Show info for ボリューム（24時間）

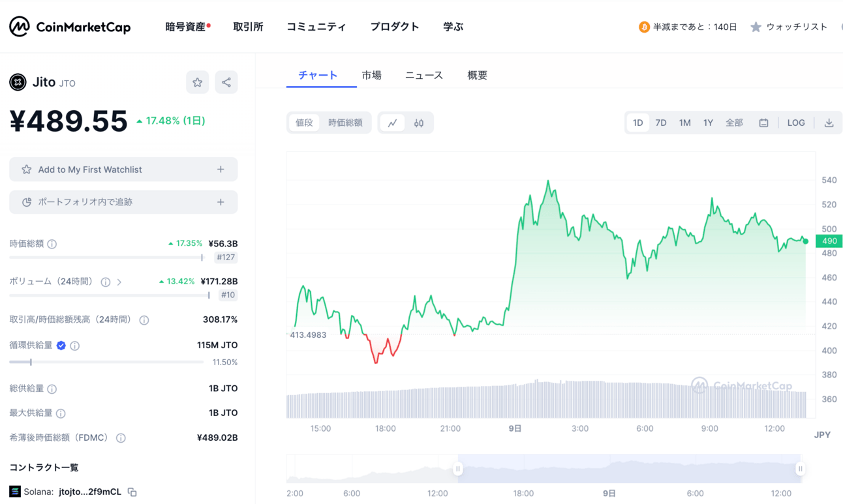[106, 282]
